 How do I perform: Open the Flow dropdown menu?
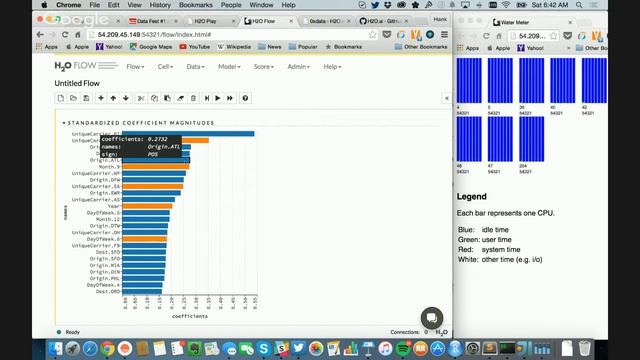135,67
